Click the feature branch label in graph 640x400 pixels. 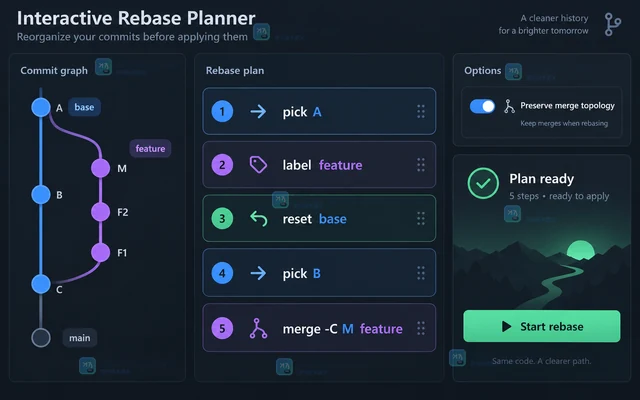(x=150, y=148)
